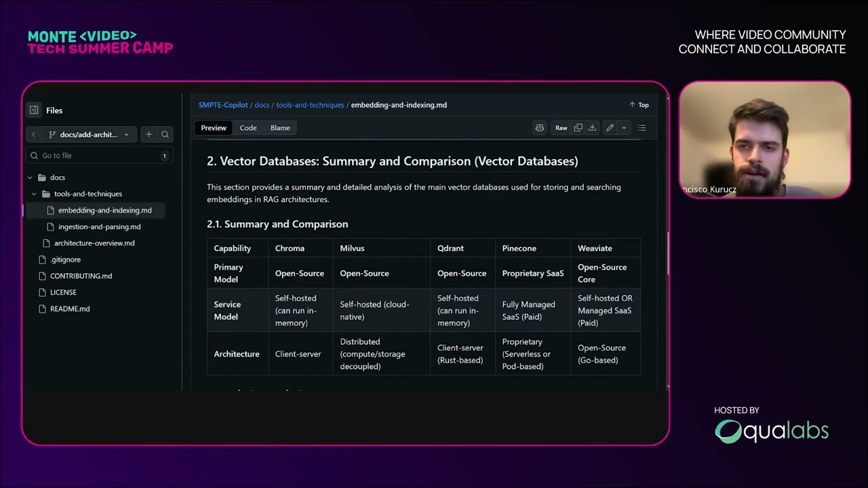The width and height of the screenshot is (868, 488).
Task: Copy raw file contents icon
Action: tap(578, 127)
